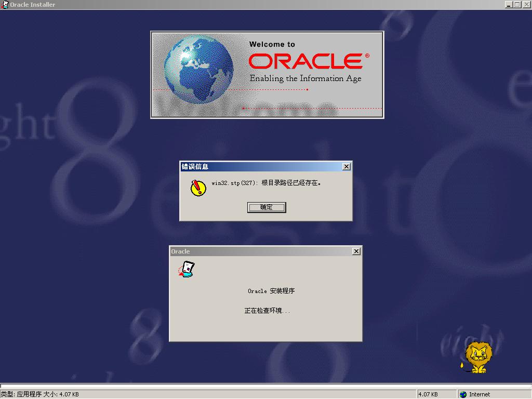Click the Internet zone globe icon

463,394
